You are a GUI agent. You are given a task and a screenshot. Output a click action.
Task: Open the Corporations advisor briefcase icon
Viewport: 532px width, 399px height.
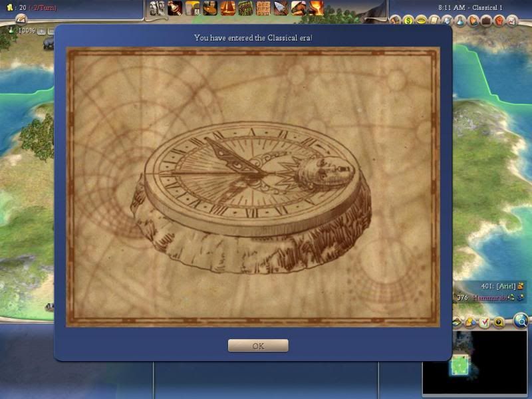point(486,21)
